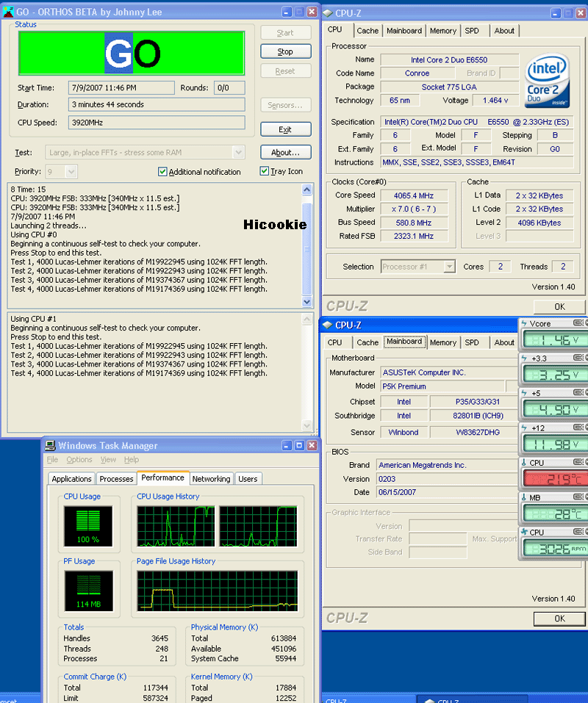Image resolution: width=588 pixels, height=703 pixels.
Task: Open the Options menu in Task Manager
Action: pyautogui.click(x=79, y=460)
